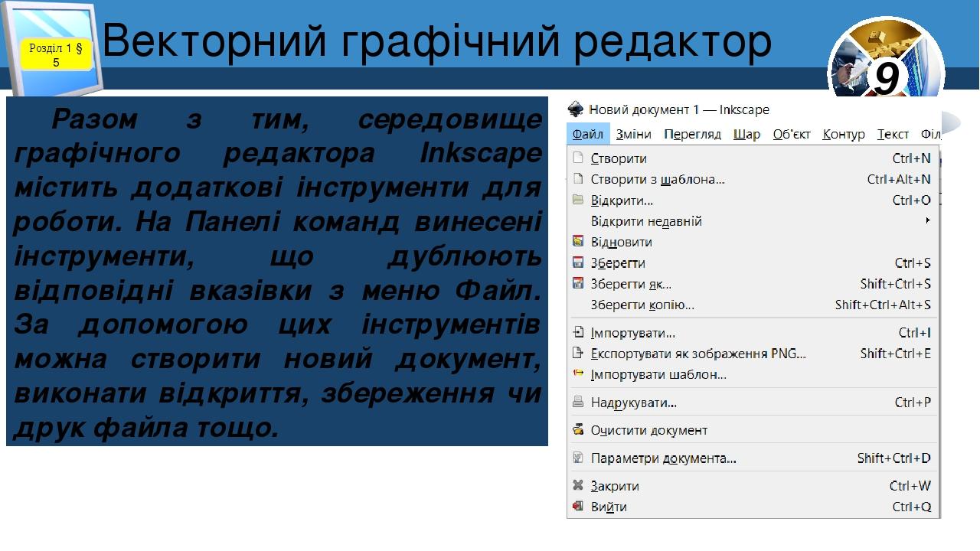
Task: Click the PNG export icon beside Експортувати як зображення
Action: pos(578,354)
